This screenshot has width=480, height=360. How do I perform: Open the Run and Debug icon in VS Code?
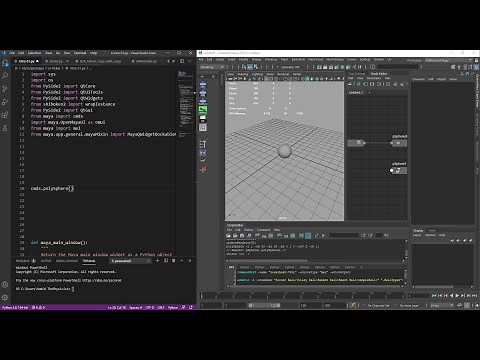tap(5, 102)
